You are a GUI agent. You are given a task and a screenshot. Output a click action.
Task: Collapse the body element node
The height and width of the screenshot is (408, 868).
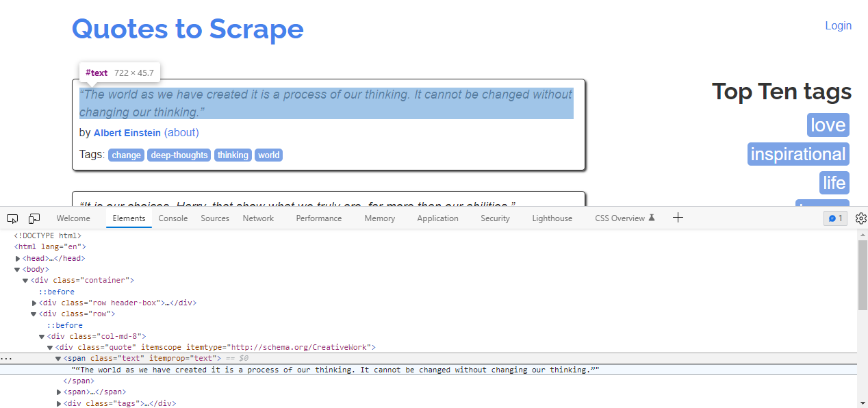tap(18, 270)
